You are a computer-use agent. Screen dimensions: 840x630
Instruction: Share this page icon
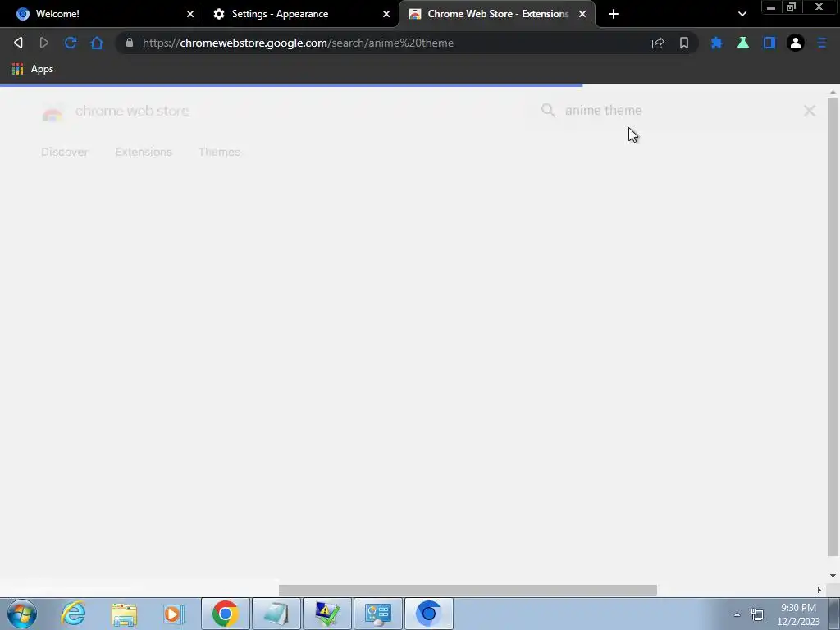(x=658, y=43)
